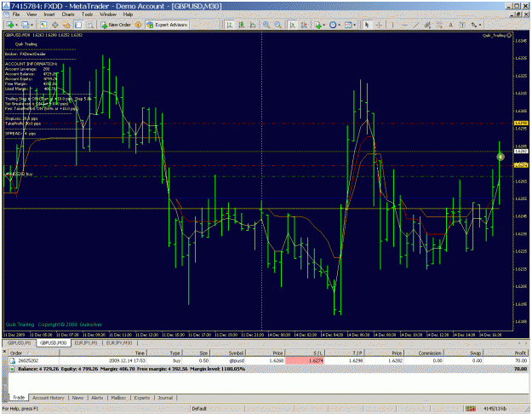Open the Tools menu
Screen dimensions: 532x414
[87, 14]
